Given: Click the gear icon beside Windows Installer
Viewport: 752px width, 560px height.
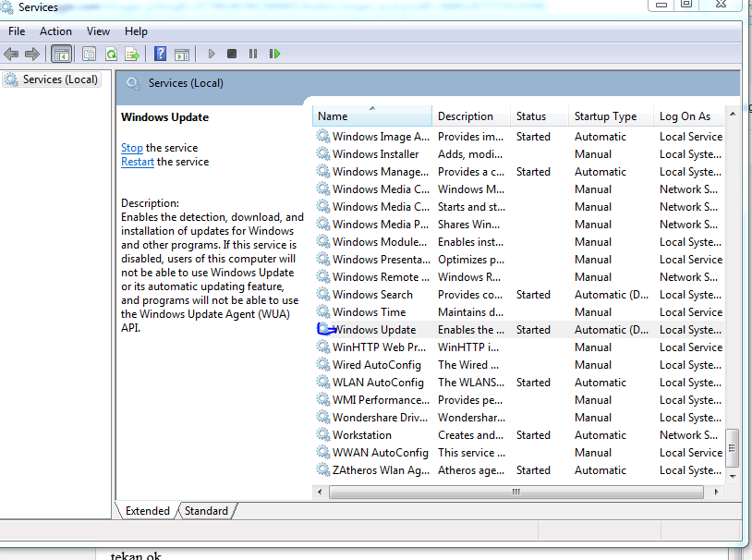Looking at the screenshot, I should 323,154.
